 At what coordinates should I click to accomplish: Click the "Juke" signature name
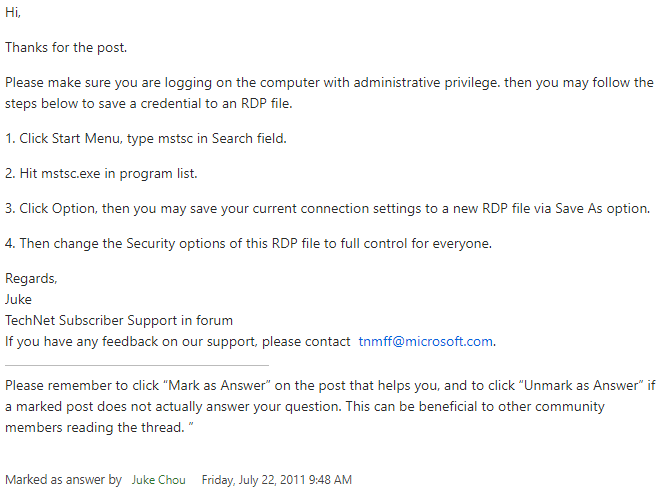[18, 299]
